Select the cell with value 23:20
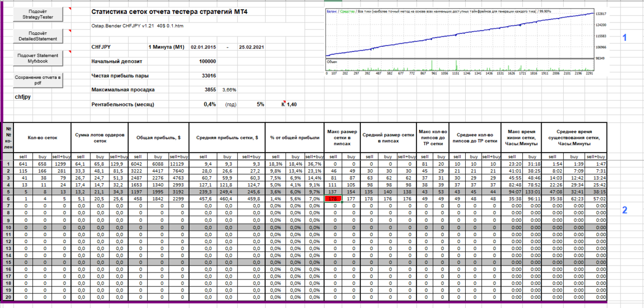The image size is (644, 308). (512, 164)
